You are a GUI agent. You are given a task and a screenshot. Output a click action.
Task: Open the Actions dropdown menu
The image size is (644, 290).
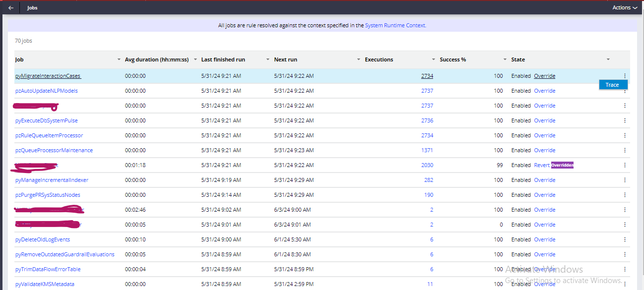(x=624, y=8)
